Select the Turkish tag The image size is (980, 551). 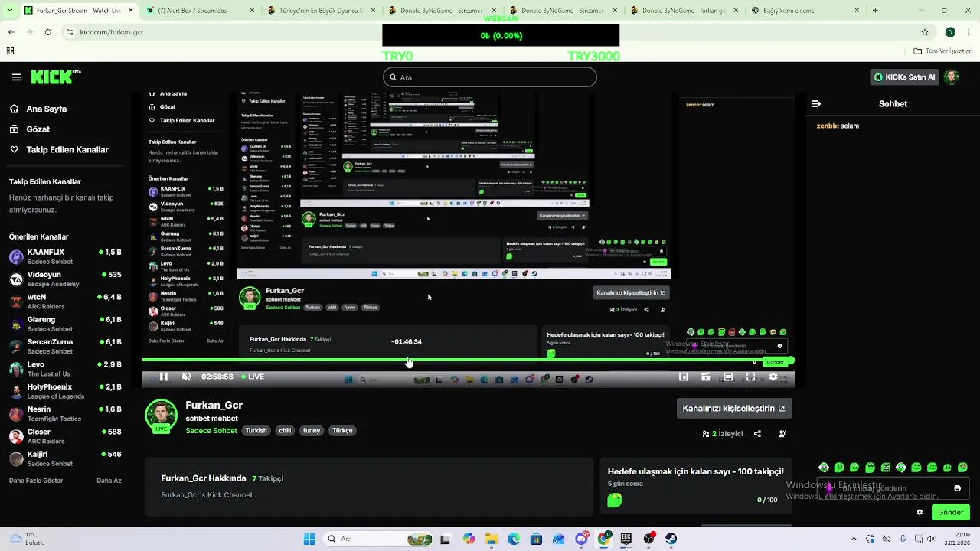click(x=256, y=430)
